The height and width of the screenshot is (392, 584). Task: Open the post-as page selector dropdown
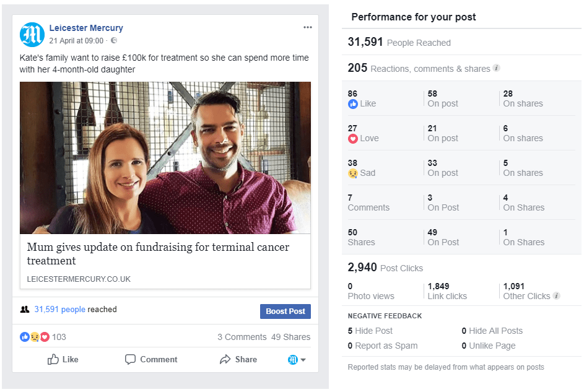point(297,360)
